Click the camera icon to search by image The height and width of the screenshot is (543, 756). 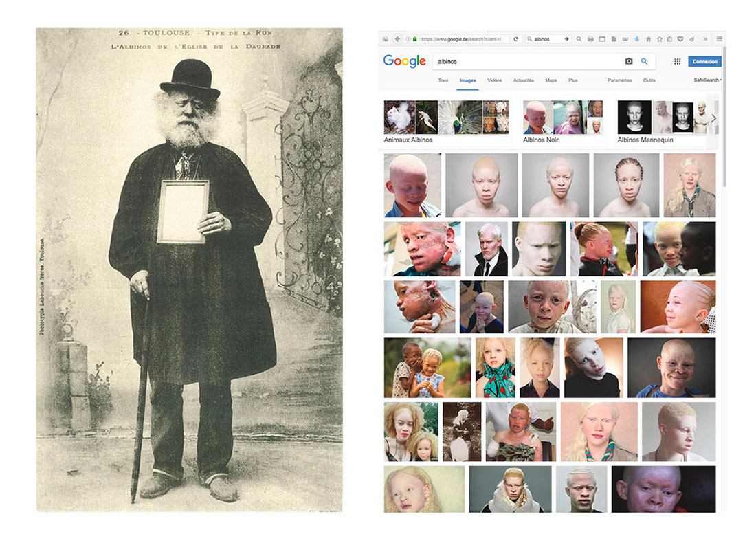(x=629, y=61)
